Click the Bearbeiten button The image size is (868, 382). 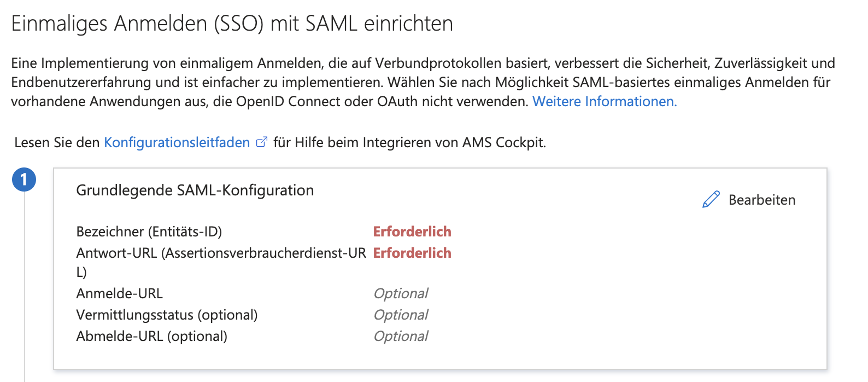(762, 200)
